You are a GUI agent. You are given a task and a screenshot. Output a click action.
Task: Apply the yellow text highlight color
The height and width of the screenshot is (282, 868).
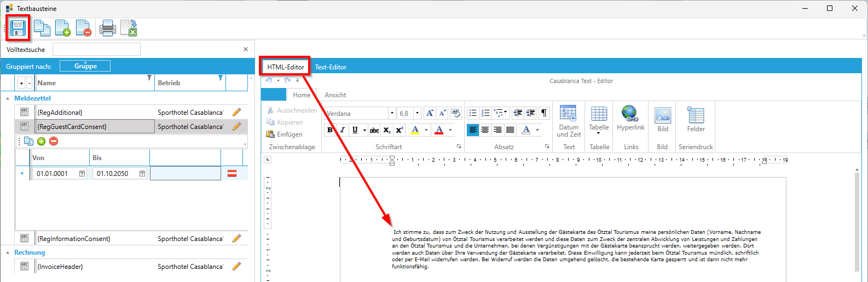tap(415, 130)
